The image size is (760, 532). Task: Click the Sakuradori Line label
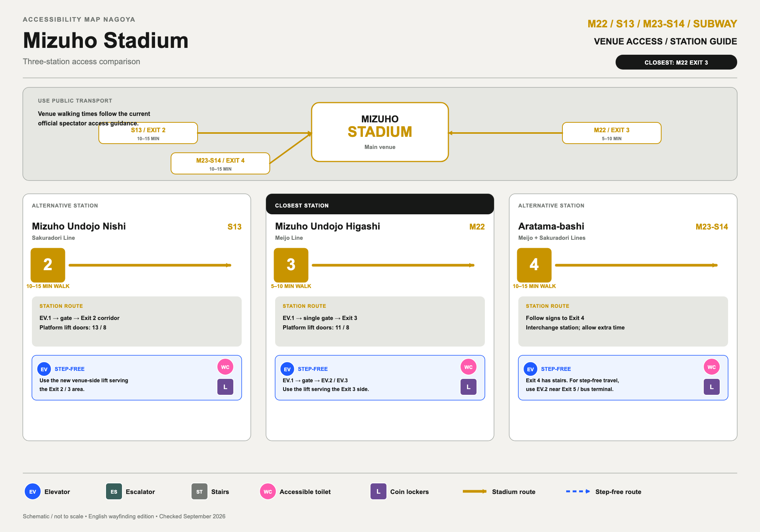(x=54, y=238)
